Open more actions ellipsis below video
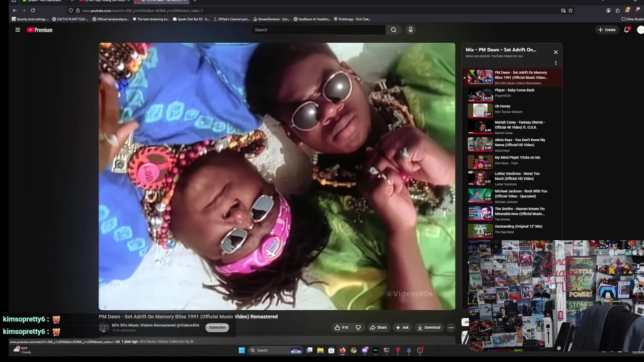 click(x=451, y=327)
